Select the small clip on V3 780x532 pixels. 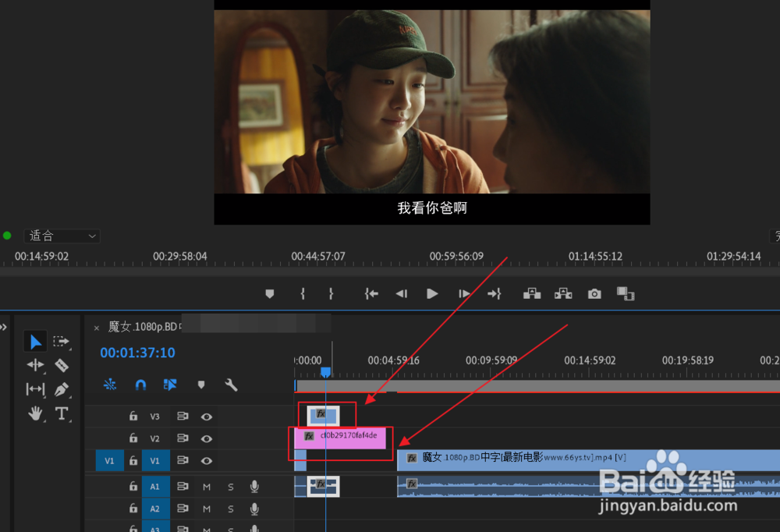point(324,416)
